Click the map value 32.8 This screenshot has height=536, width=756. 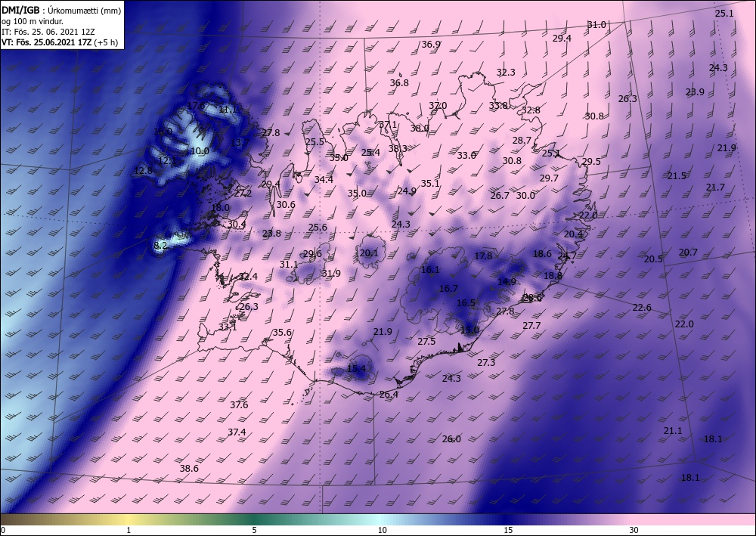coord(531,110)
